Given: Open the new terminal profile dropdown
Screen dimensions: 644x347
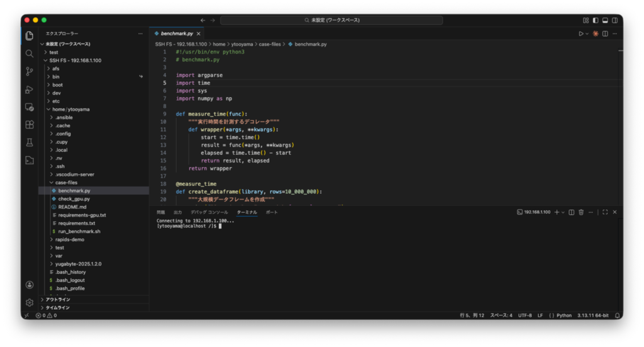Looking at the screenshot, I should pyautogui.click(x=563, y=212).
